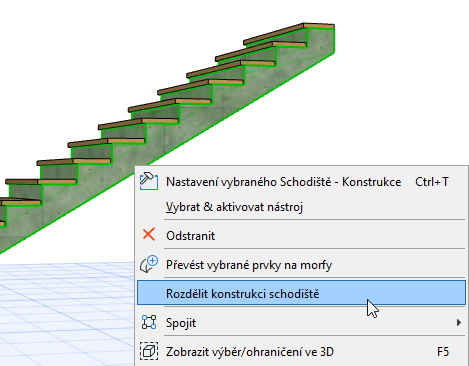The width and height of the screenshot is (469, 366).
Task: Open Nastavení vybraného Schodiště - Konstrukce settings
Action: 301,182
